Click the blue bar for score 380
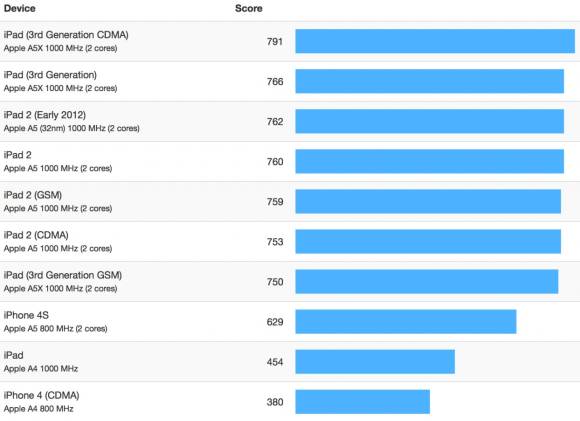 [362, 401]
